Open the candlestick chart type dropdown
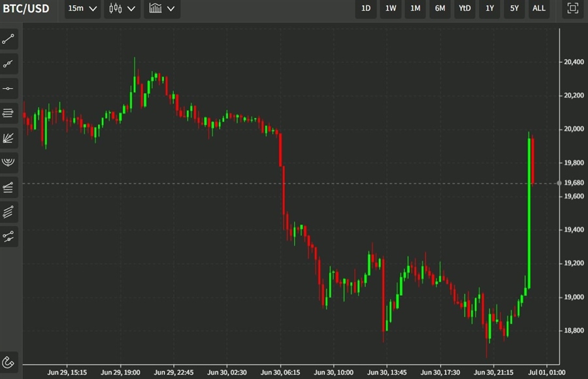Screen dimensions: 588x379 (123, 8)
